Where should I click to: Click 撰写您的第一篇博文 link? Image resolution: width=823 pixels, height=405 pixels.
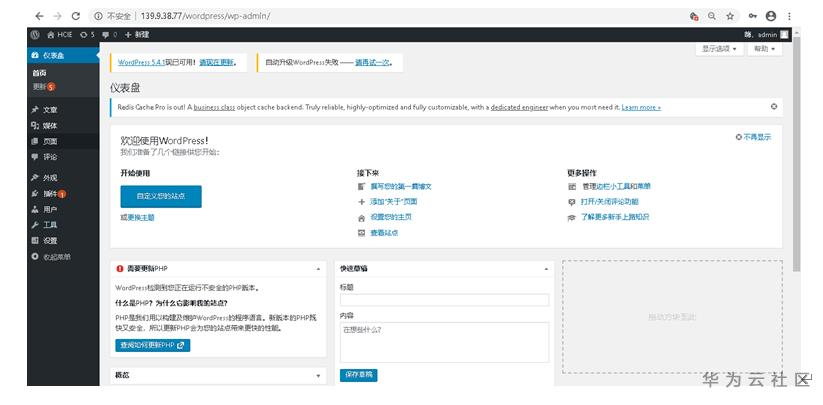(x=401, y=186)
